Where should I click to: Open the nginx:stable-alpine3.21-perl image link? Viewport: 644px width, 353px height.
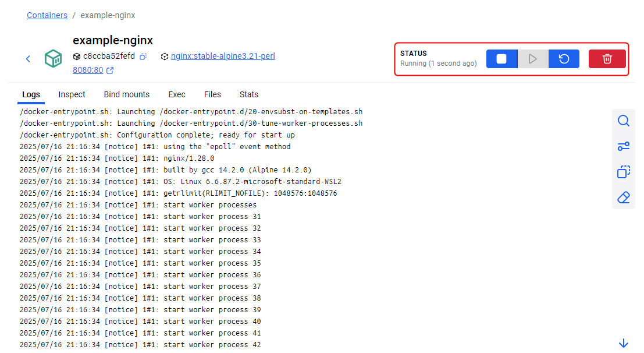(x=223, y=57)
